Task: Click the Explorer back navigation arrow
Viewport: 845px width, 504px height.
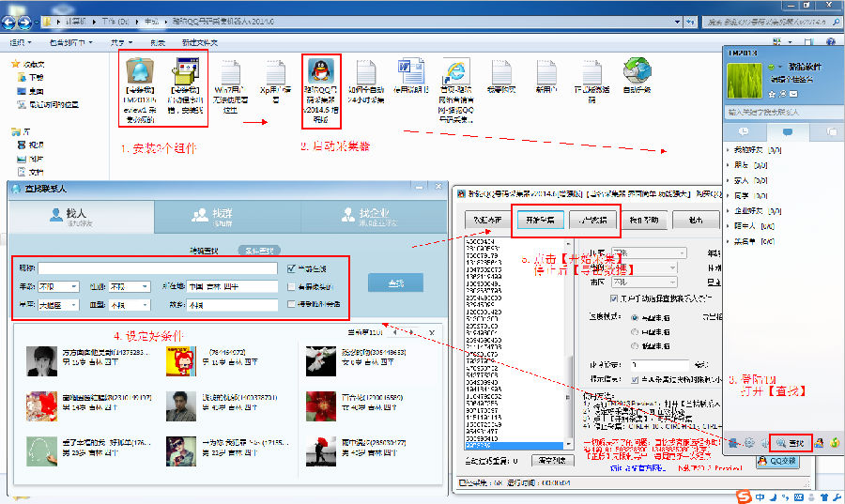Action: [x=8, y=23]
